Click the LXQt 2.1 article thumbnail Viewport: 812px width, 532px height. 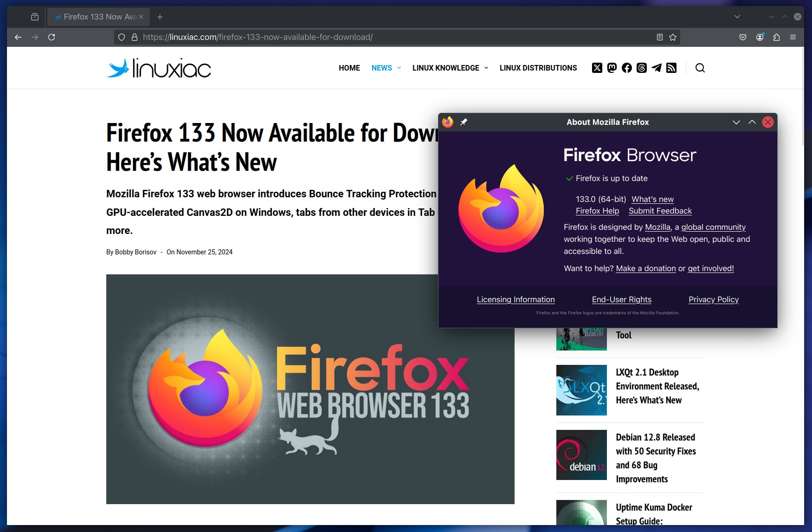pyautogui.click(x=581, y=390)
